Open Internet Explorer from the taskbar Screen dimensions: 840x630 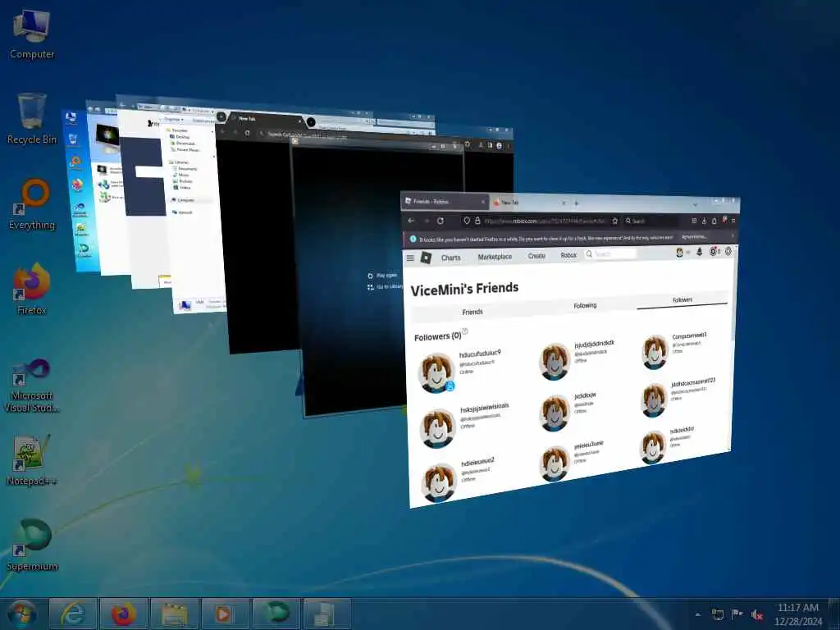pyautogui.click(x=72, y=614)
